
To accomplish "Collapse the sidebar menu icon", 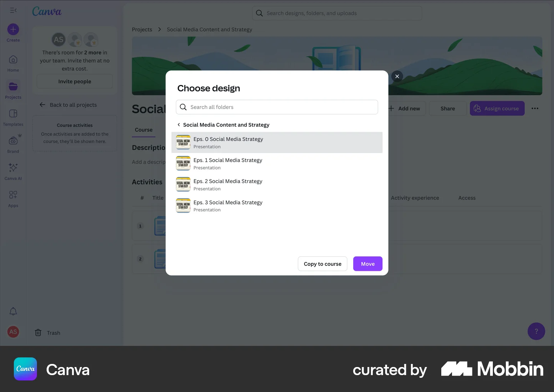I will point(13,10).
